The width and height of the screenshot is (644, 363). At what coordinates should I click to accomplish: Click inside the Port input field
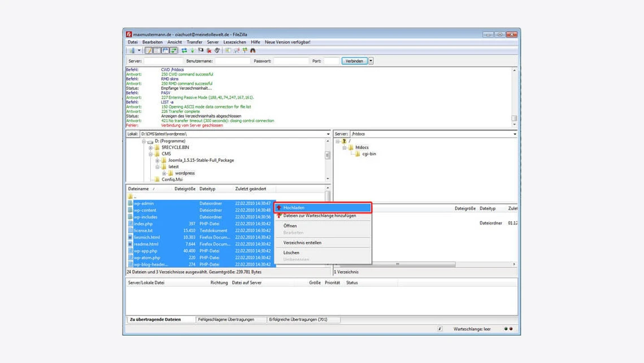[x=332, y=60]
